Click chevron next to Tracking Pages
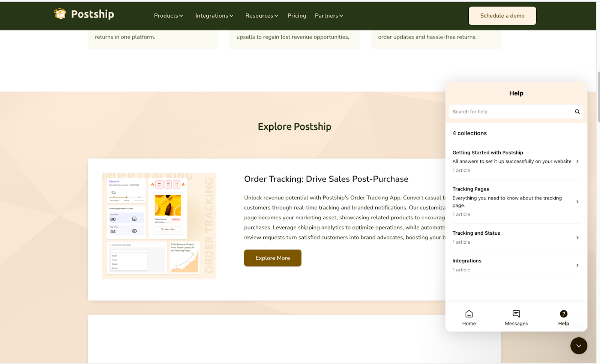Image resolution: width=600 pixels, height=364 pixels. click(577, 202)
